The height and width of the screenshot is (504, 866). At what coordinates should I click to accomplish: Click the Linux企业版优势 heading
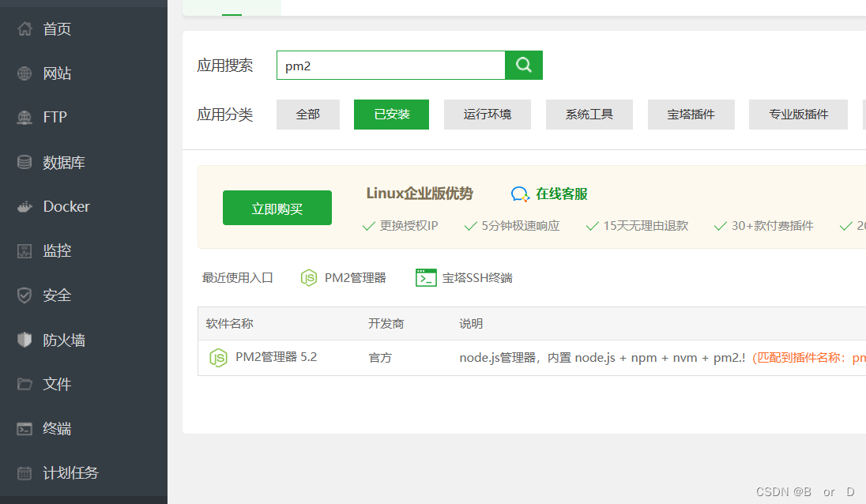tap(420, 194)
